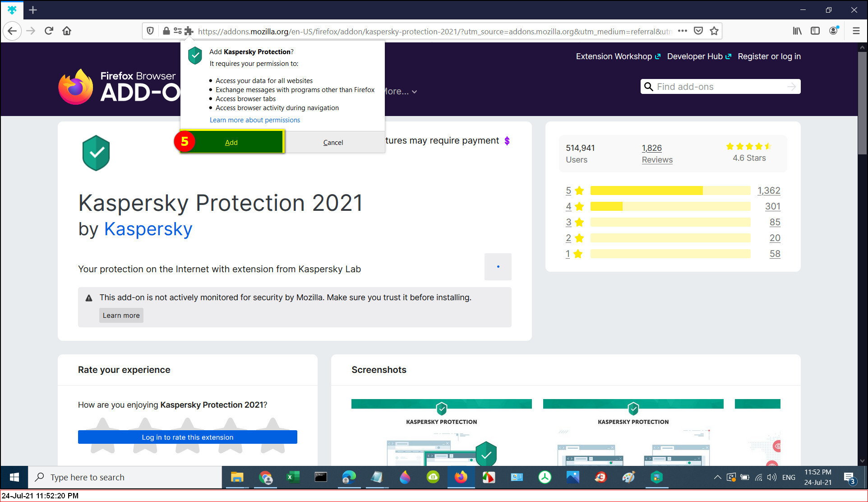The height and width of the screenshot is (502, 868).
Task: Open the volume control in tray
Action: pyautogui.click(x=772, y=477)
